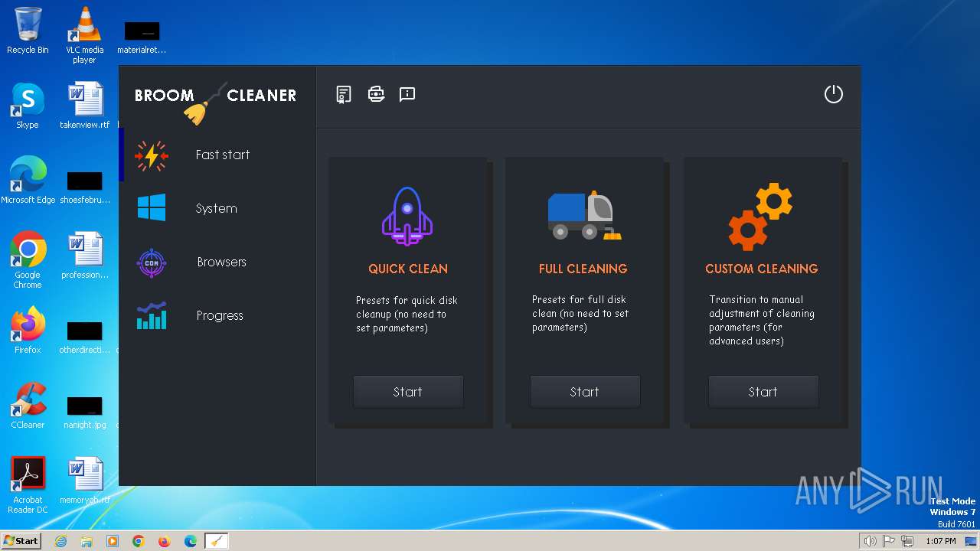Click Broom Cleaner taskbar button
Image resolution: width=980 pixels, height=551 pixels.
[217, 541]
